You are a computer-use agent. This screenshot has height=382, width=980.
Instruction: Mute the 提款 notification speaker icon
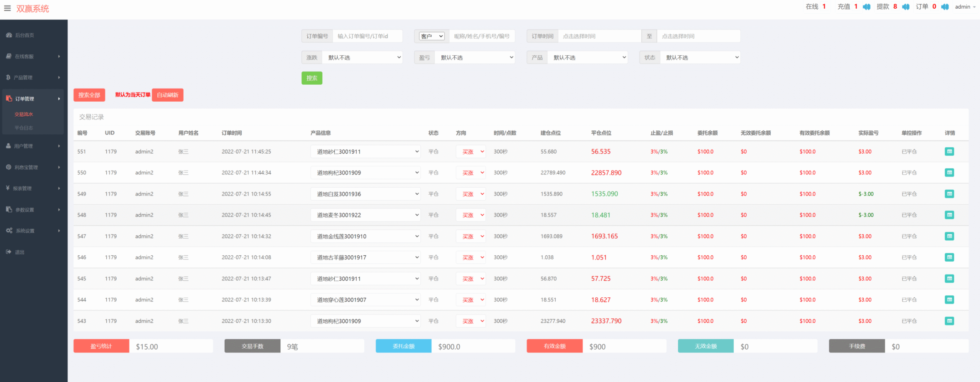pos(906,7)
